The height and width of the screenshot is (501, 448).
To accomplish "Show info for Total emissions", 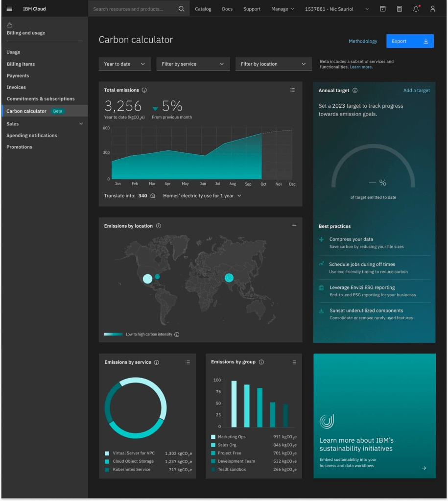I will pos(144,90).
